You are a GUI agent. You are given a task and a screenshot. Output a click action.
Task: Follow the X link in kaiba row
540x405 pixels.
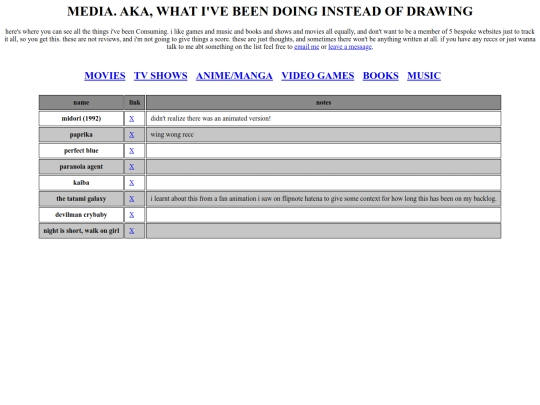pos(132,183)
